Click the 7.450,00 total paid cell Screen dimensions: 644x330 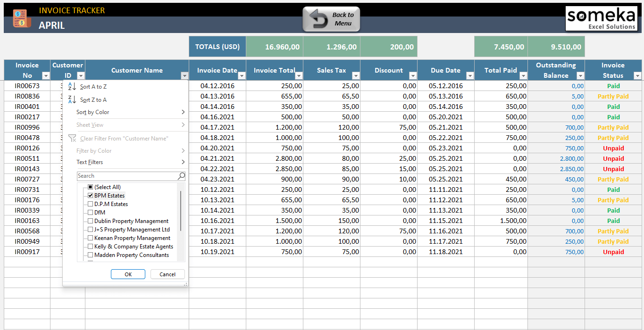501,47
